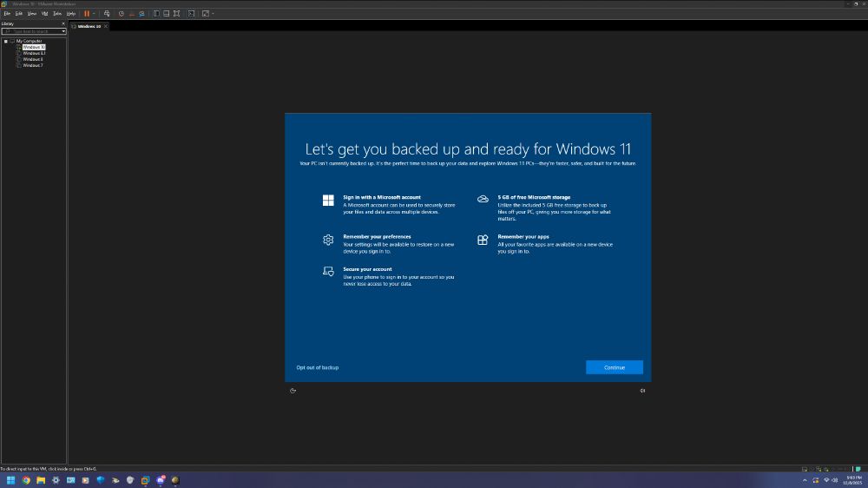
Task: Click the volume icon below the dialog
Action: tap(642, 391)
